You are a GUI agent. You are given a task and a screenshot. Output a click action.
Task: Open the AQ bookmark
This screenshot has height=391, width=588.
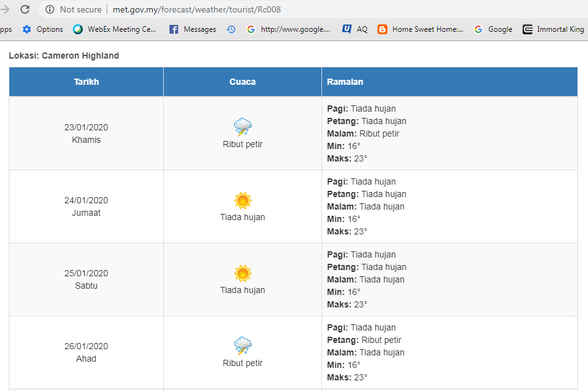point(355,29)
